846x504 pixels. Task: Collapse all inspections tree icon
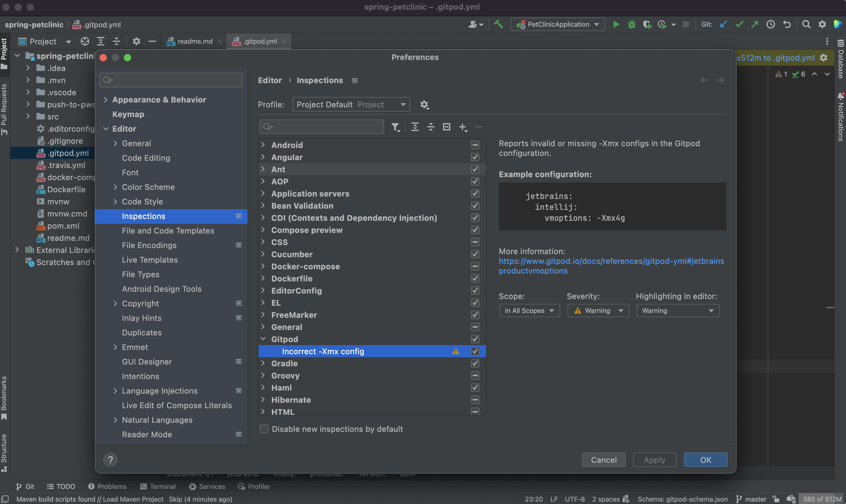pyautogui.click(x=431, y=127)
